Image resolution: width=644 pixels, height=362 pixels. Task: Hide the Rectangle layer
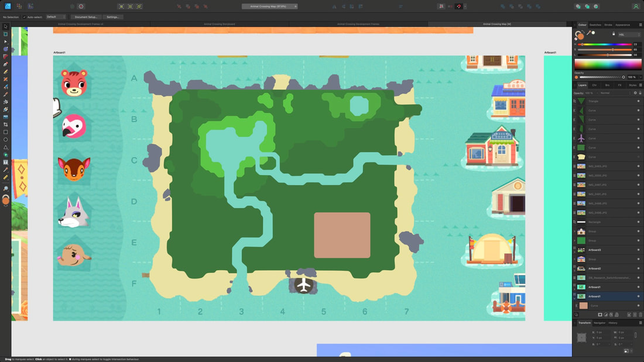pos(638,222)
